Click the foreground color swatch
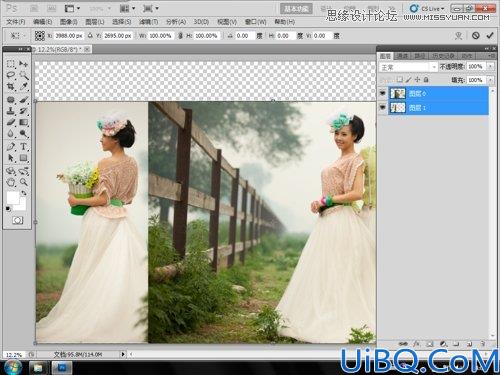 tap(13, 197)
